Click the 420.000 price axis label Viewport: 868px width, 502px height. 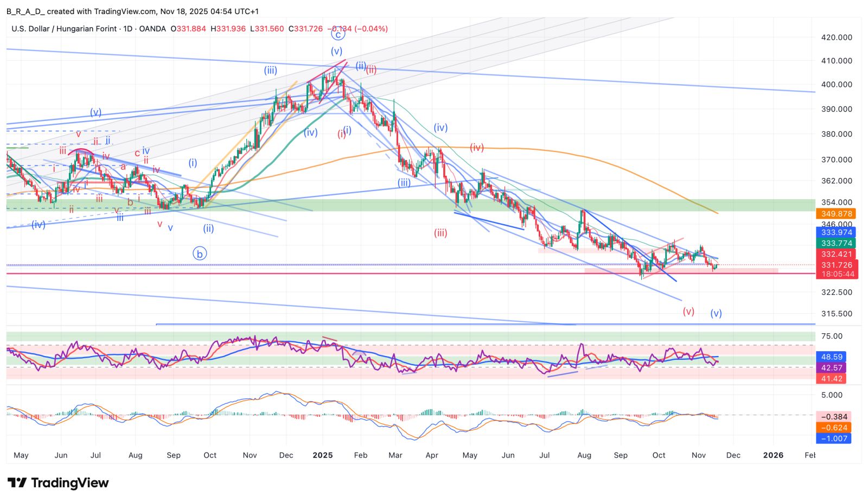[x=837, y=37]
